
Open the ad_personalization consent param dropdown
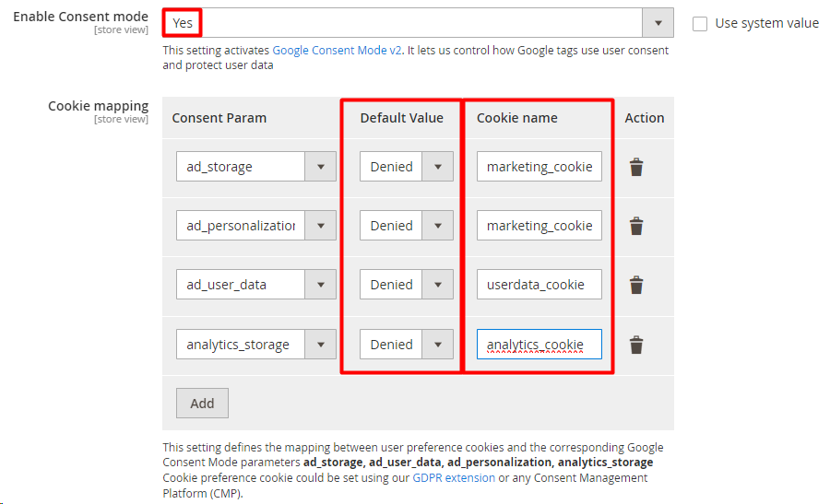[x=255, y=226]
